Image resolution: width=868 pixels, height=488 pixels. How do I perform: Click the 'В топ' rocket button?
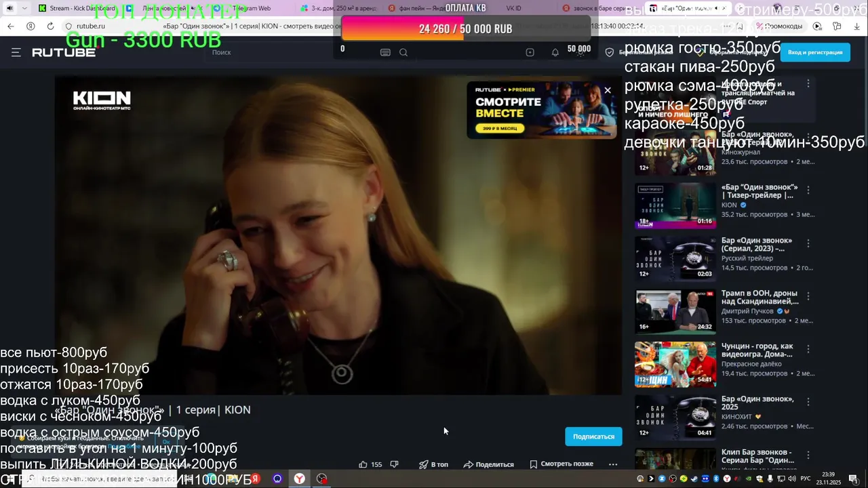click(x=433, y=464)
